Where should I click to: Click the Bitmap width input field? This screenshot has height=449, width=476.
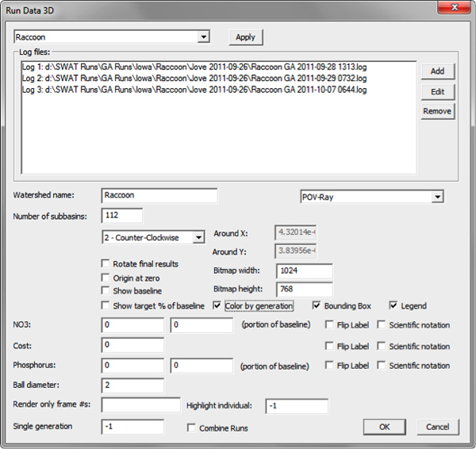click(x=304, y=271)
